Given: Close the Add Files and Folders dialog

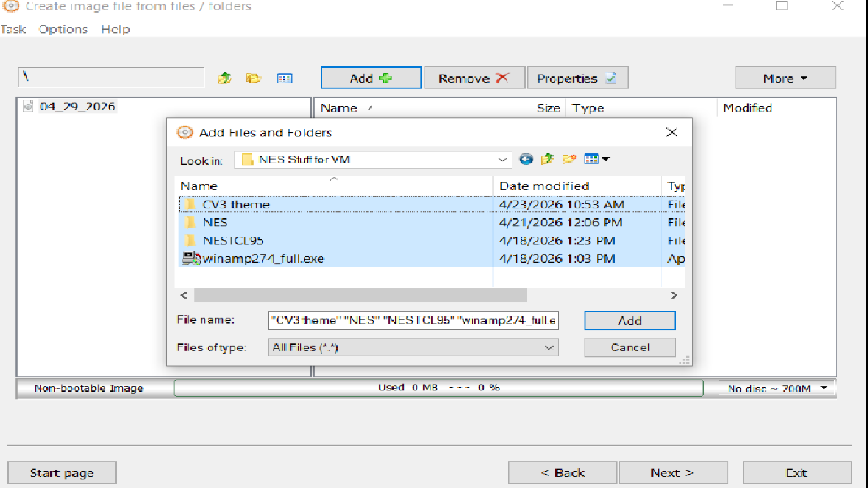Looking at the screenshot, I should 671,132.
